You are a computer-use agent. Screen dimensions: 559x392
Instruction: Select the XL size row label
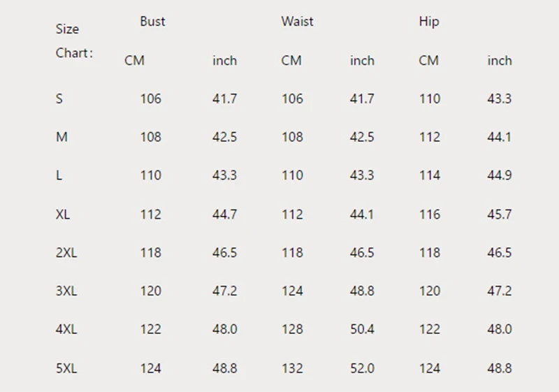pos(64,215)
